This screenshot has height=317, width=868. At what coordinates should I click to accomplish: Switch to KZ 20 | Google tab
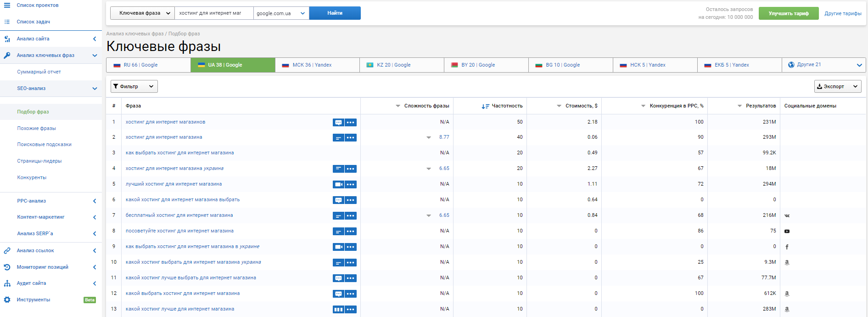[x=402, y=65]
